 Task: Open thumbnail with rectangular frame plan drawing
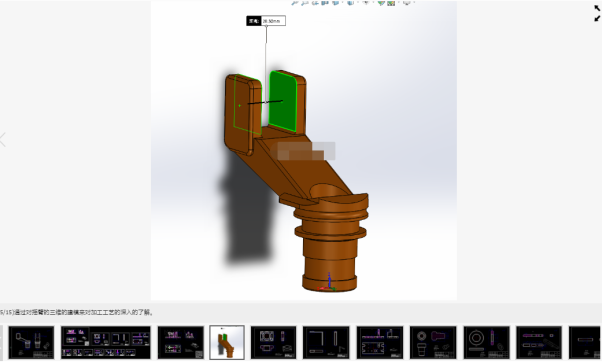pyautogui.click(x=380, y=342)
